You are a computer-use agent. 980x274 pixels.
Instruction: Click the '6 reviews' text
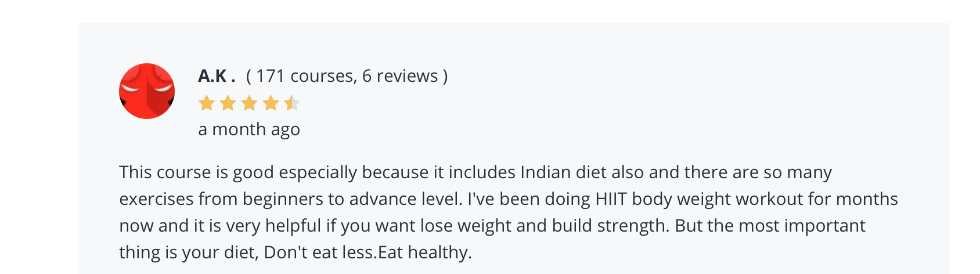(400, 76)
